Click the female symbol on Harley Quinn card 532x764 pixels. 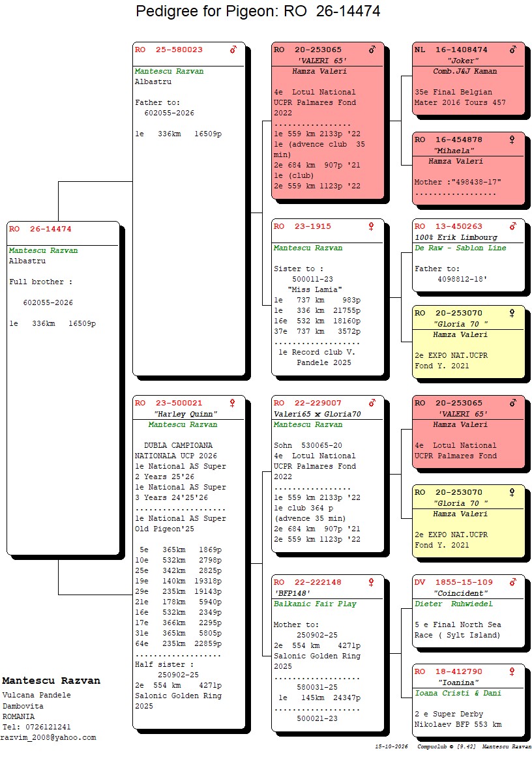tap(232, 403)
